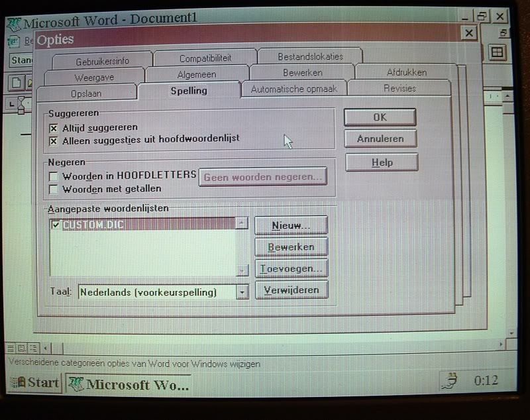This screenshot has height=420, width=530.
Task: Open the Taal language dropdown arrow
Action: [x=242, y=292]
